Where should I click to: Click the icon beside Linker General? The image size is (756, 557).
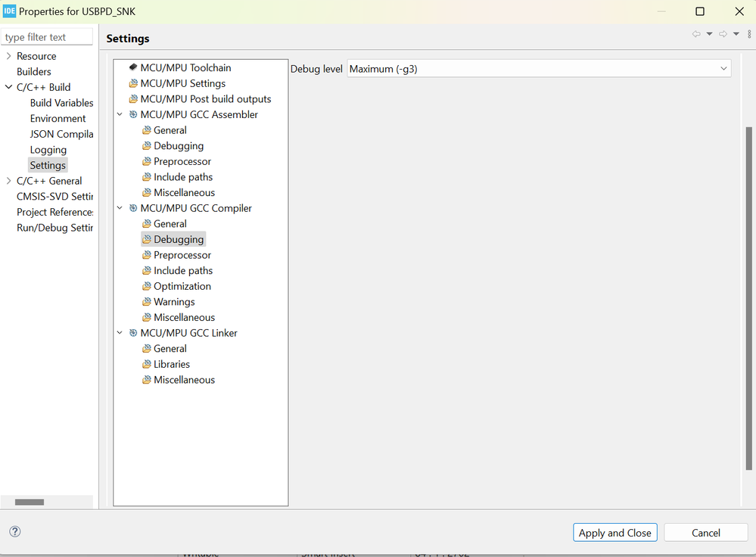point(147,348)
